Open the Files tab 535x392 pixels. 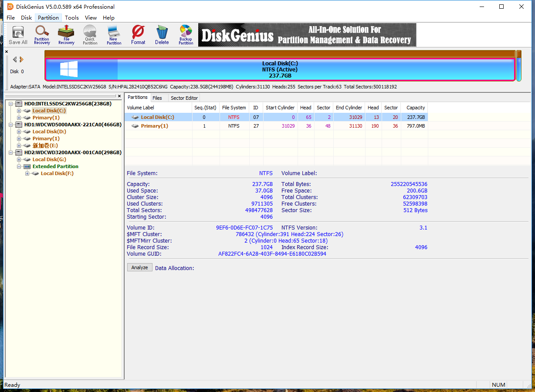point(157,98)
